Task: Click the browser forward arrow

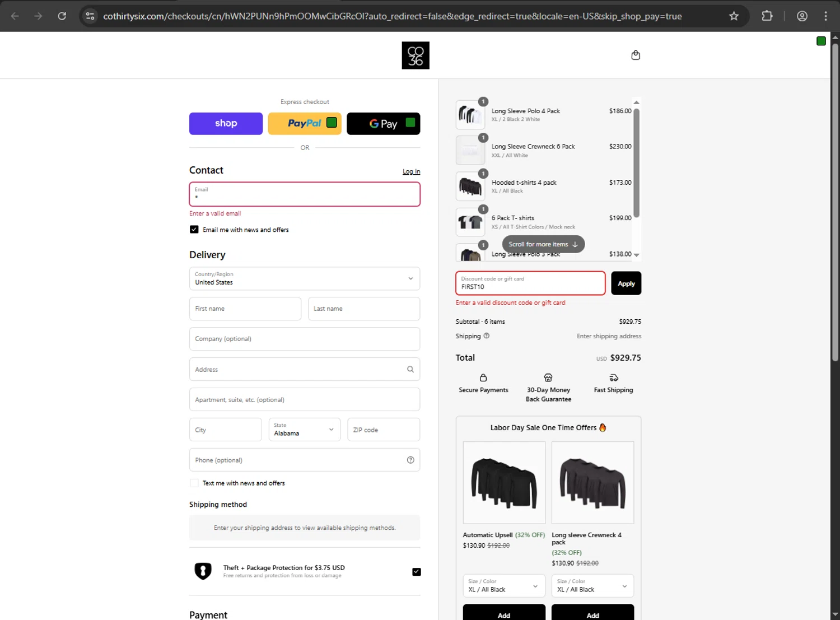Action: coord(38,16)
